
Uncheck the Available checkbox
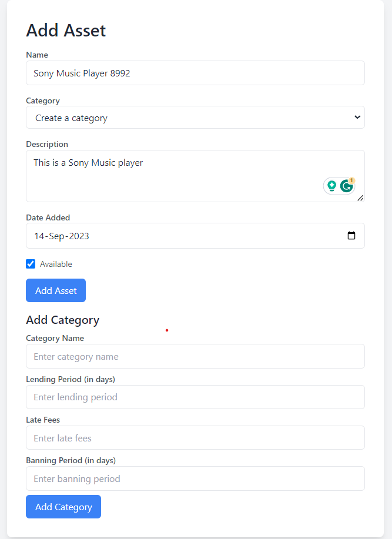click(x=31, y=264)
